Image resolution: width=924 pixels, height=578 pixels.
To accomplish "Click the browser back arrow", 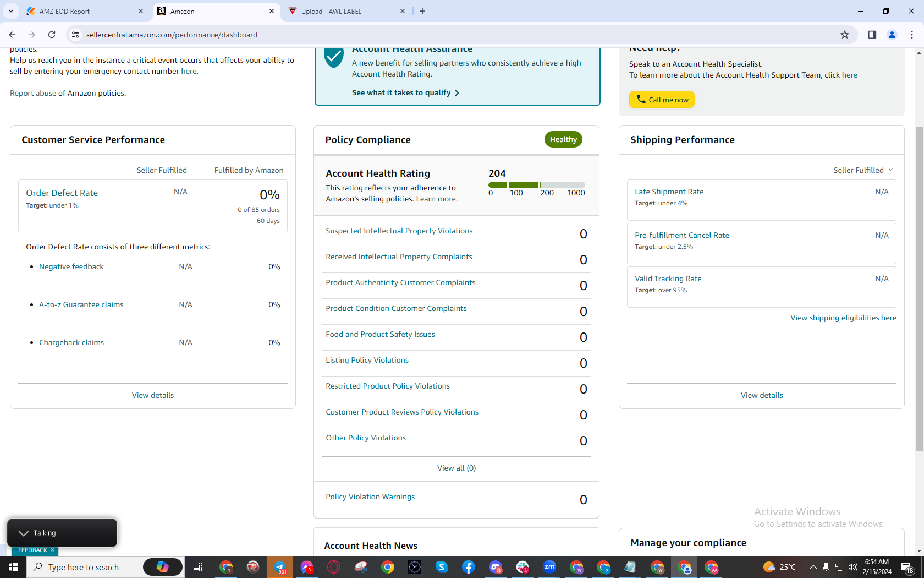I will [12, 35].
